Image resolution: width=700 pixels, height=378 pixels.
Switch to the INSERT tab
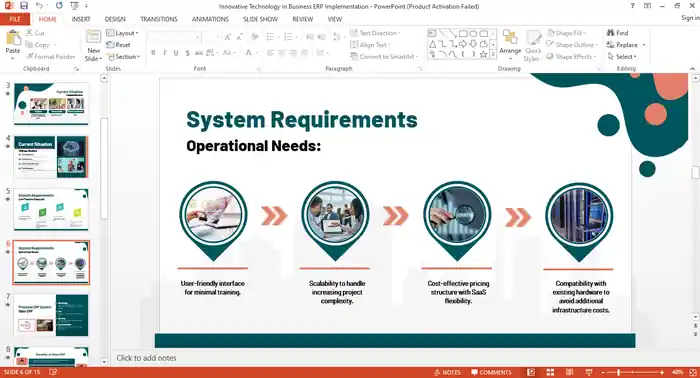coord(81,19)
